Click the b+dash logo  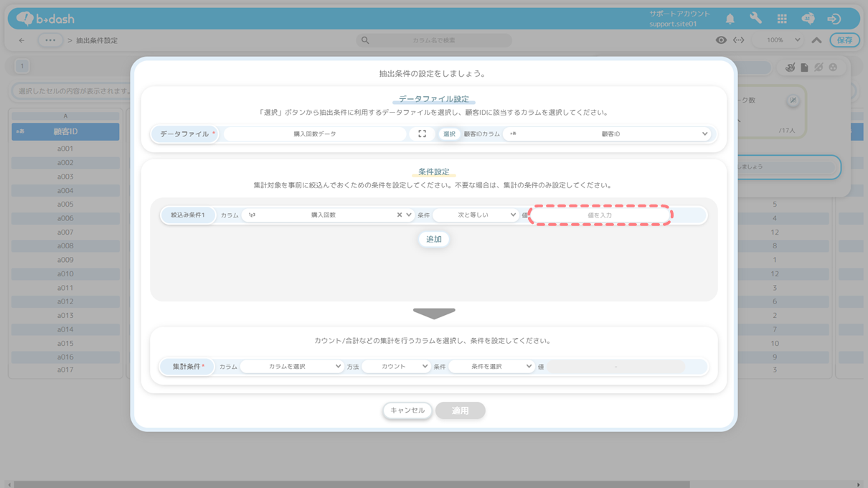[x=45, y=19]
